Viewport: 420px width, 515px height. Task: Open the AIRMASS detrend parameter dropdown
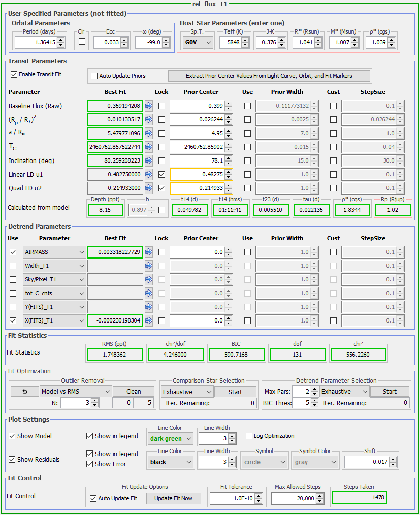(54, 252)
